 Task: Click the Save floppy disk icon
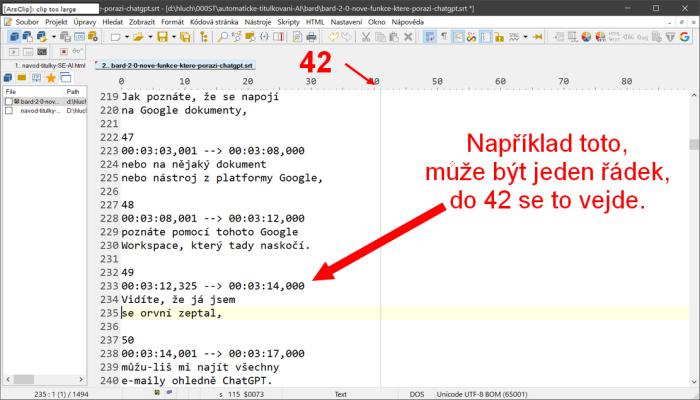(x=162, y=37)
